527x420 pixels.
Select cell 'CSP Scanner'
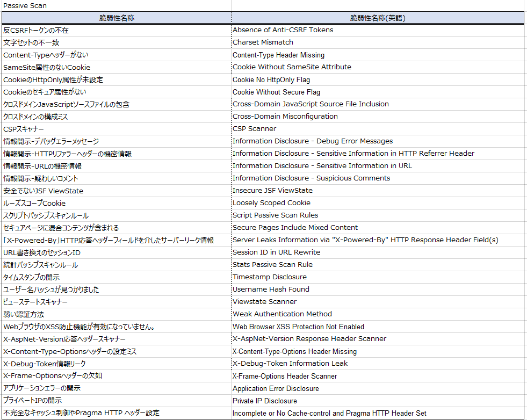pyautogui.click(x=378, y=129)
